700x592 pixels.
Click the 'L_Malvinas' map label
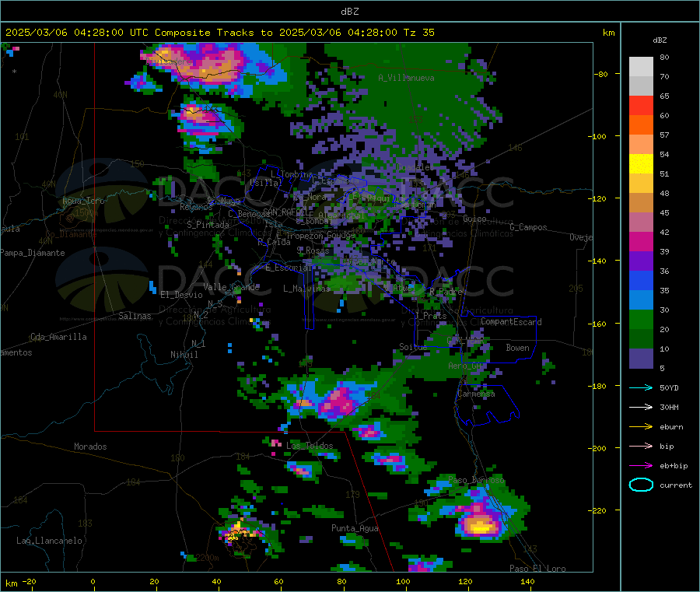pyautogui.click(x=306, y=289)
